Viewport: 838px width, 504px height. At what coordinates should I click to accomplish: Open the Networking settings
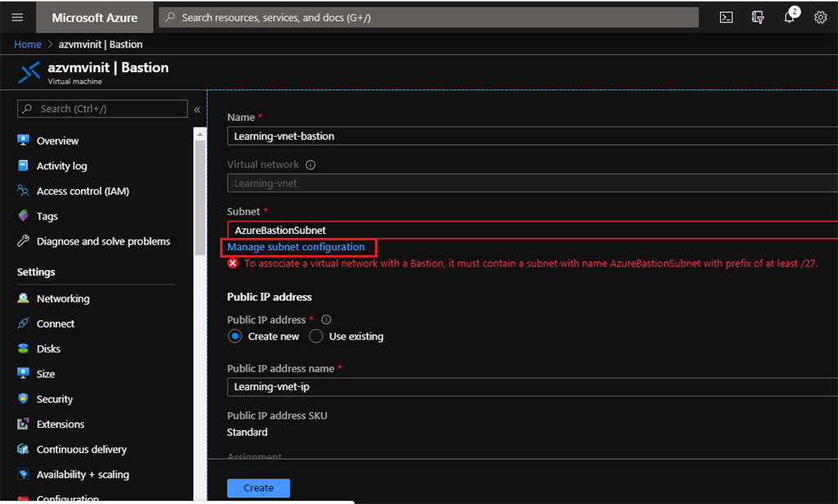(65, 298)
